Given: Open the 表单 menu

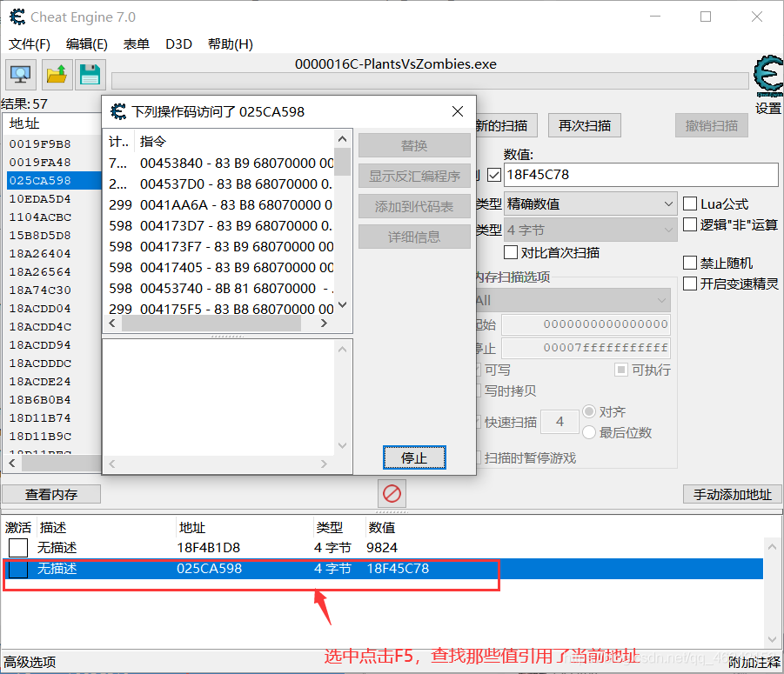Looking at the screenshot, I should [x=136, y=44].
